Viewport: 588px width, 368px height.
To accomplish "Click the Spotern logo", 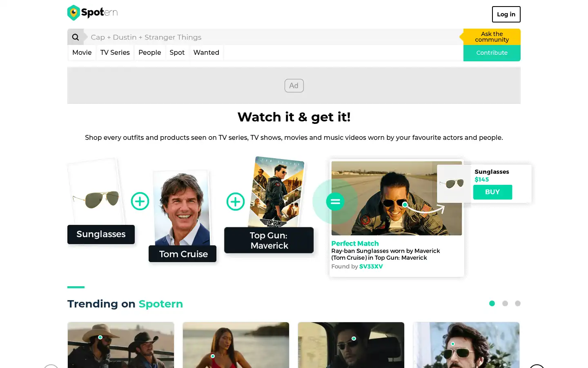I will tap(92, 13).
